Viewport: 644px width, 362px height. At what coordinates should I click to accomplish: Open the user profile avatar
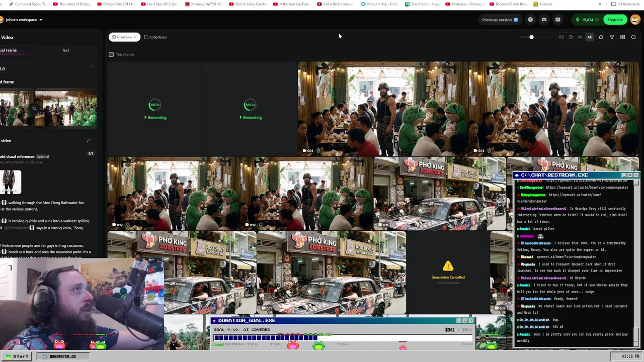635,20
